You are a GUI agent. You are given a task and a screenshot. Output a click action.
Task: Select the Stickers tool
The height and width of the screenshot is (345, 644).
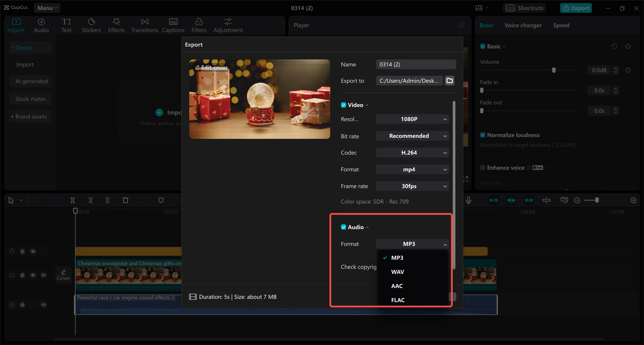pos(91,25)
